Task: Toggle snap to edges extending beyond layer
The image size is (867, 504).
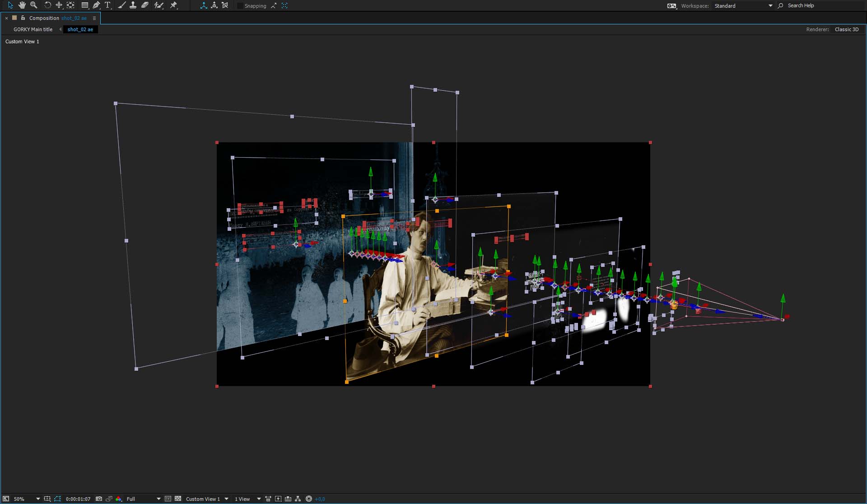Action: click(274, 6)
